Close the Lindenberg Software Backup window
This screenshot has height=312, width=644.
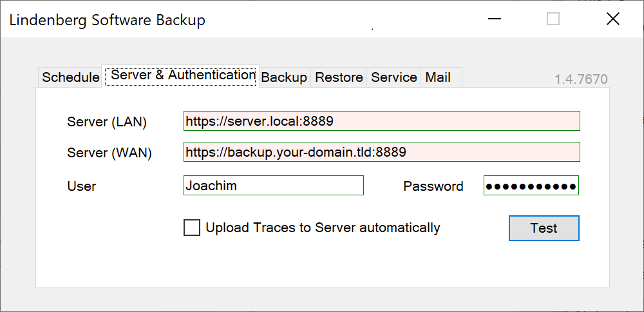(613, 19)
